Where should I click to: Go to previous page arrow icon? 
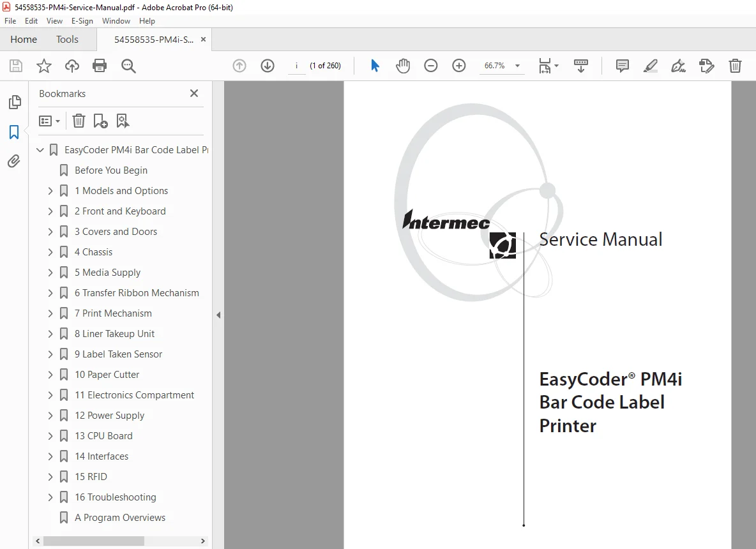(x=239, y=66)
